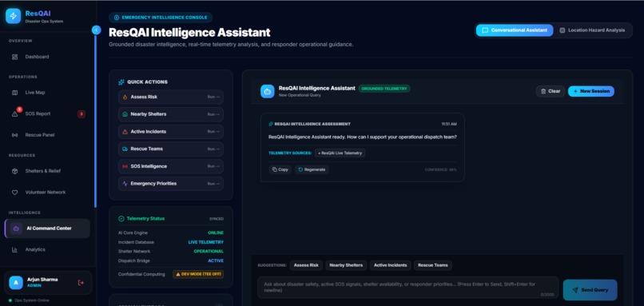The height and width of the screenshot is (306, 644).
Task: Copy the assistant message
Action: click(x=280, y=169)
